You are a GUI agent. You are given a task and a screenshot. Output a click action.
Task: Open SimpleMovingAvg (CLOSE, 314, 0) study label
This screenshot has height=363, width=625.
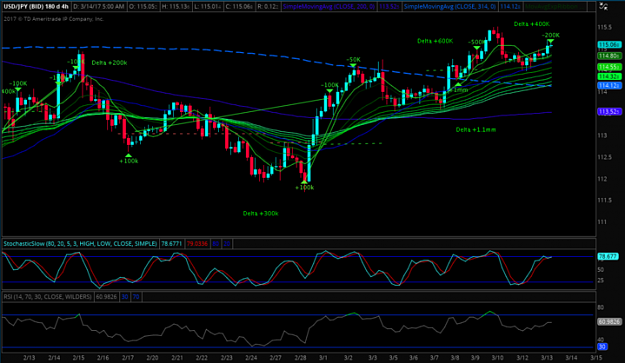(x=450, y=6)
